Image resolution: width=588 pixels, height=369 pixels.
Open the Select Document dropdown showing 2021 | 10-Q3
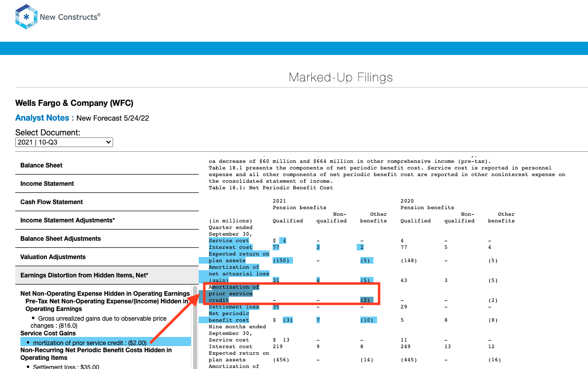click(64, 143)
